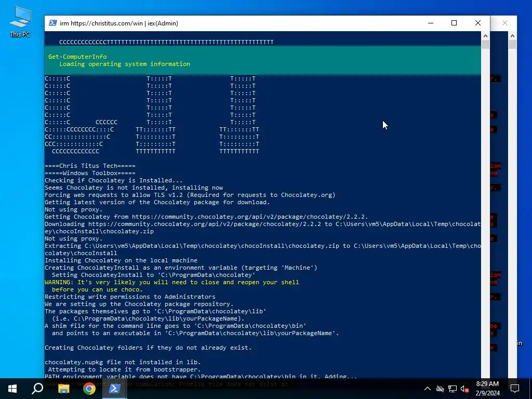The image size is (532, 399).
Task: Maximize the irm christitus.com window
Action: (454, 23)
